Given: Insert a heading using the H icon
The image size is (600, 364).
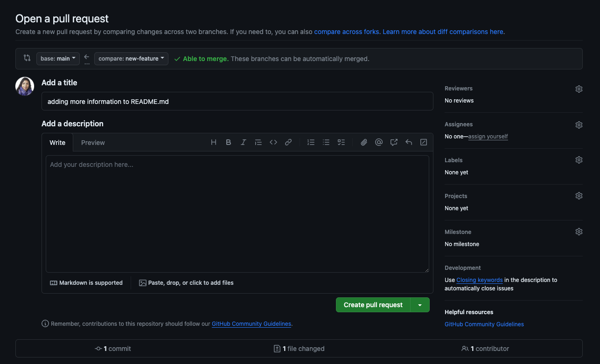Looking at the screenshot, I should [x=214, y=143].
